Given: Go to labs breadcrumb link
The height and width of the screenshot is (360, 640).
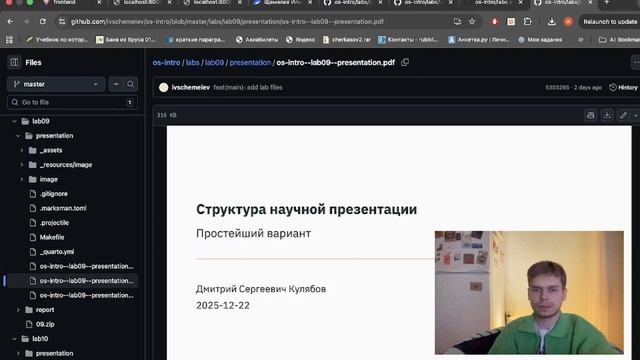Looking at the screenshot, I should tap(193, 62).
